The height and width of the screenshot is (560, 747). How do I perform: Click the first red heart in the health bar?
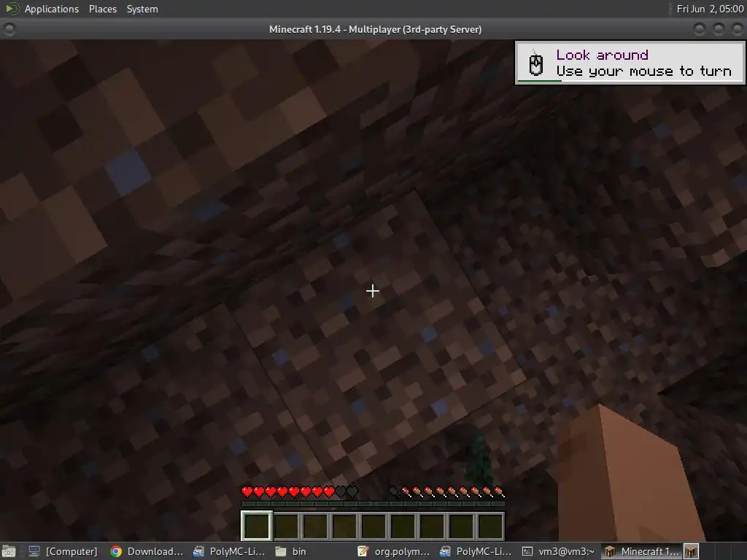click(247, 491)
